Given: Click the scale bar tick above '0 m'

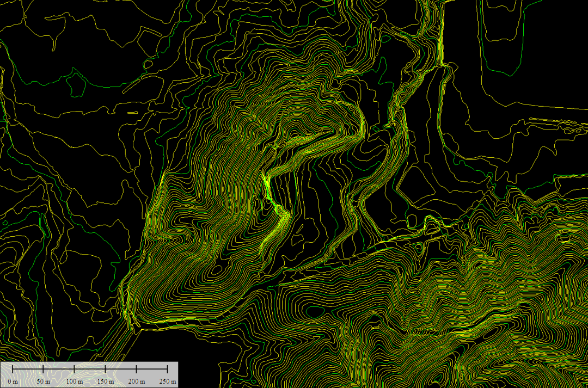Looking at the screenshot, I should [x=13, y=369].
